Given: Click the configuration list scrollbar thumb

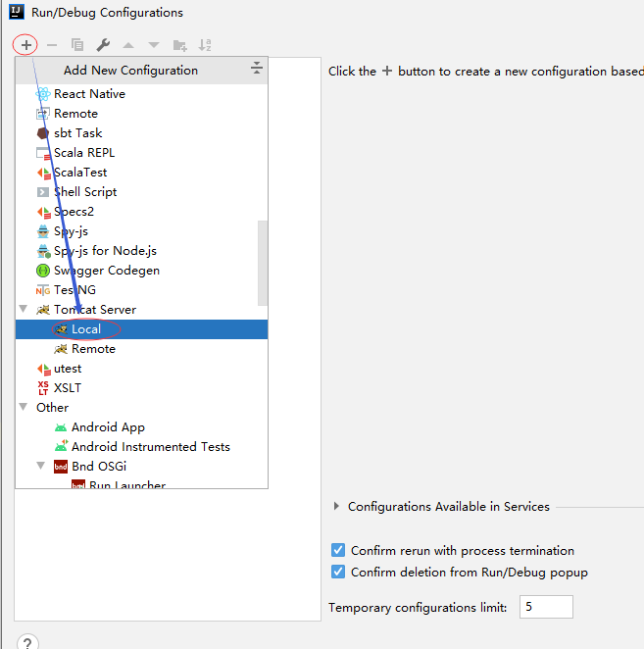Looking at the screenshot, I should (x=263, y=264).
